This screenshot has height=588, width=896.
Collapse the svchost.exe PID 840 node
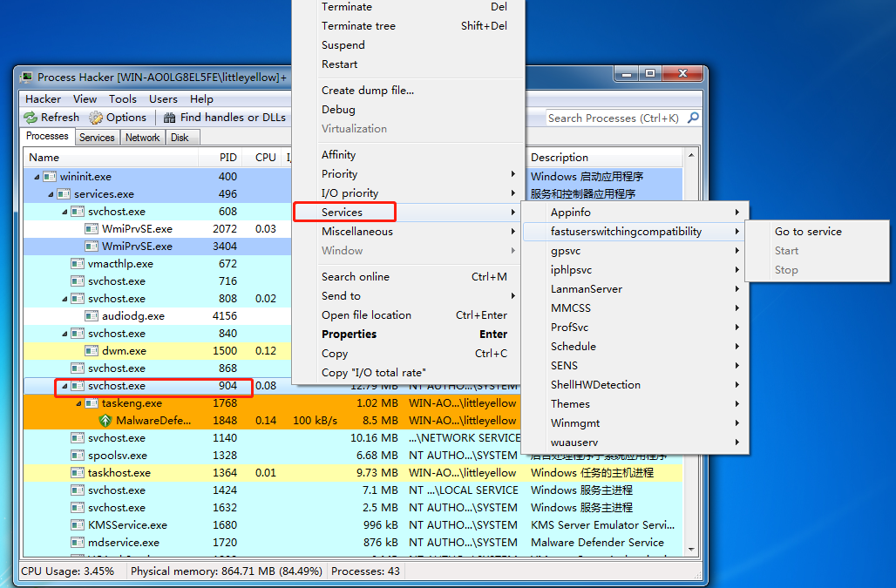(x=64, y=334)
